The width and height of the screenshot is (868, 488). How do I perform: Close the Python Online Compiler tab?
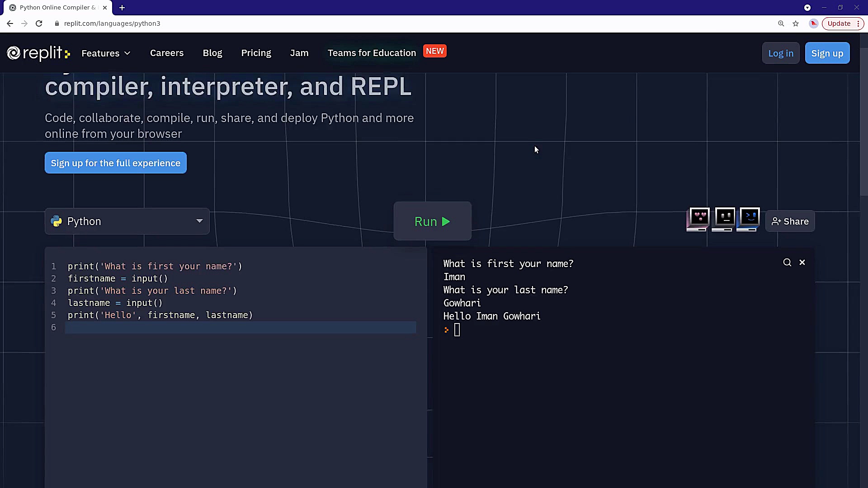coord(105,8)
